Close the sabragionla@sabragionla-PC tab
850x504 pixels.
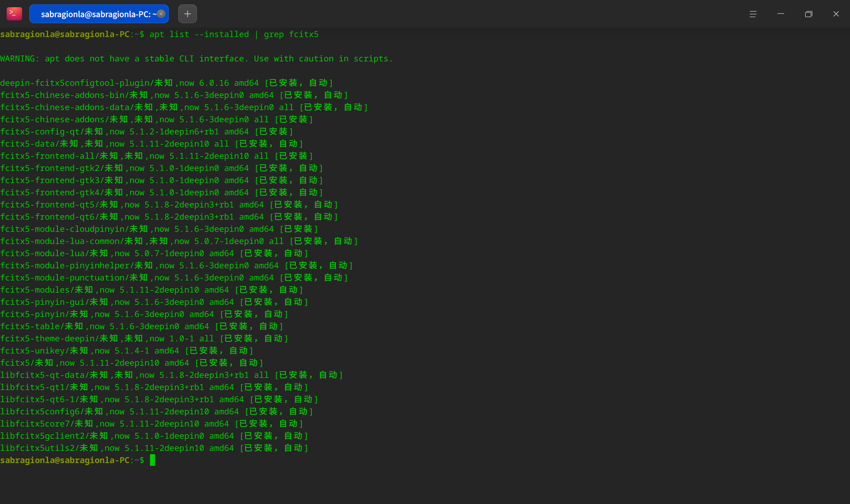pos(161,14)
